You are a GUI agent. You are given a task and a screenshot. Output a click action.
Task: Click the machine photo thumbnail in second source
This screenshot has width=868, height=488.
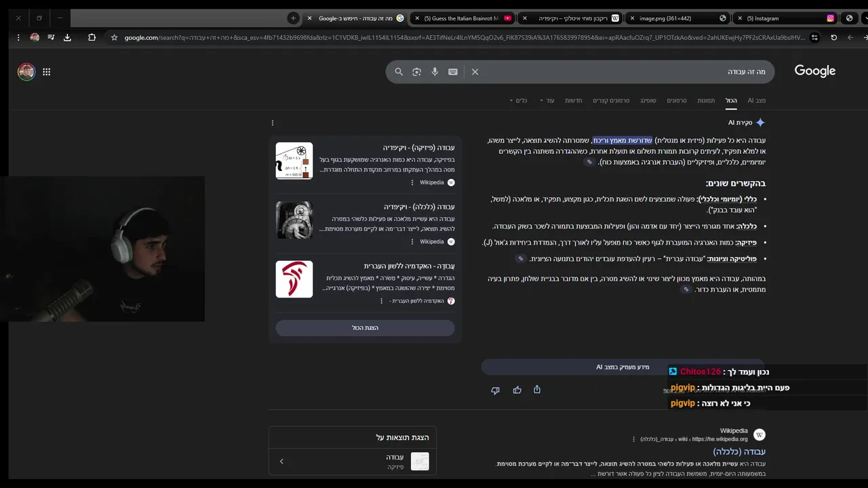[294, 220]
